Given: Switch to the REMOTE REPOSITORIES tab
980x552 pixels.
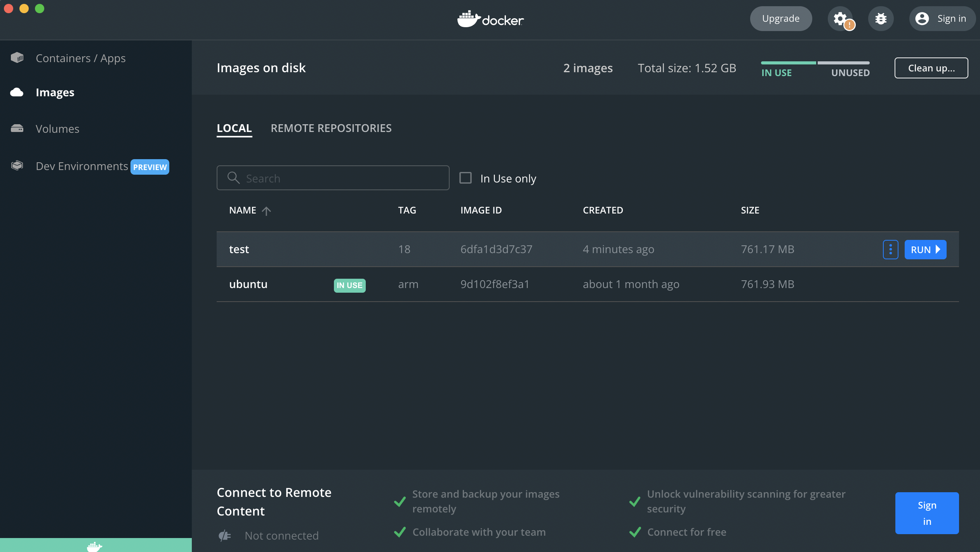Looking at the screenshot, I should pos(331,128).
